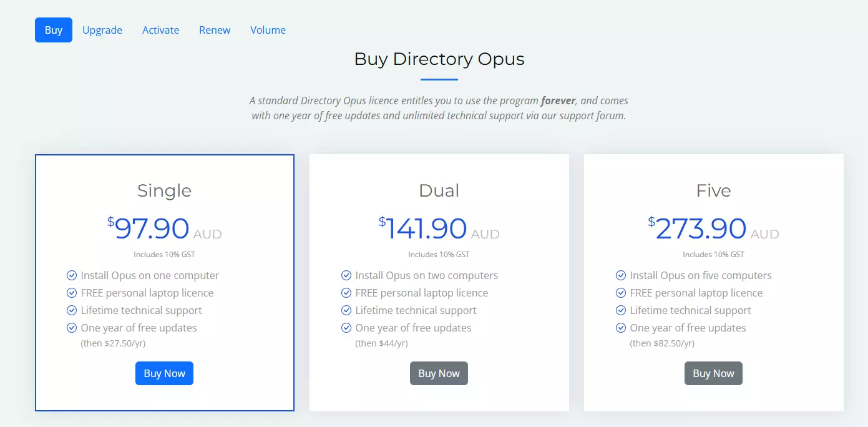Select the Buy tab

[x=54, y=30]
